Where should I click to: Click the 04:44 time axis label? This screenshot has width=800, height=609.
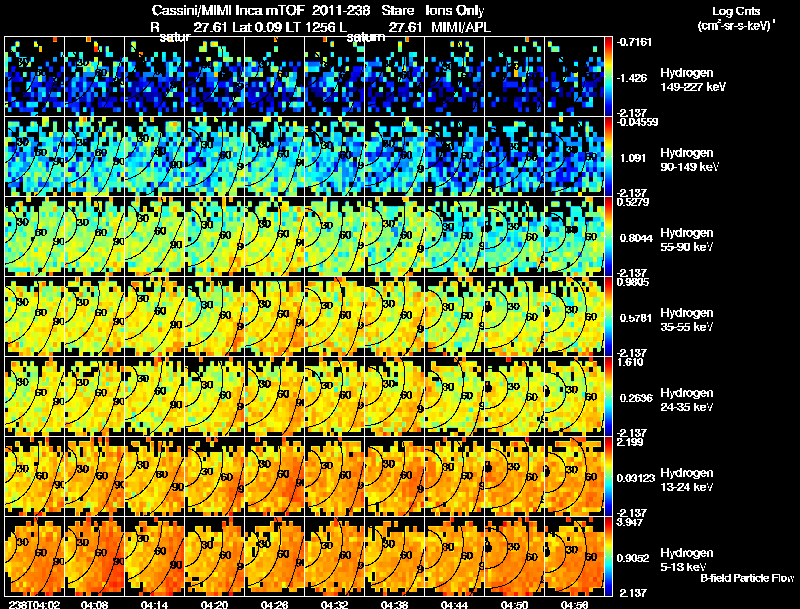click(x=454, y=604)
